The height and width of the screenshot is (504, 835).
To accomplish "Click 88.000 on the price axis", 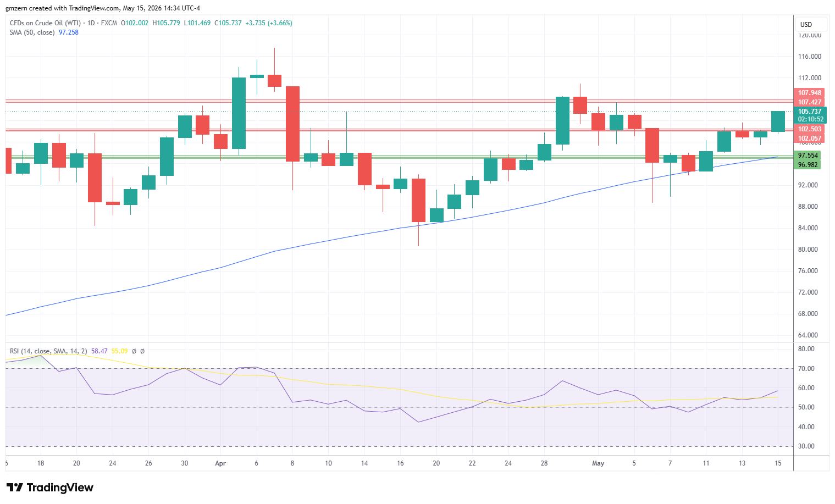I will [808, 207].
